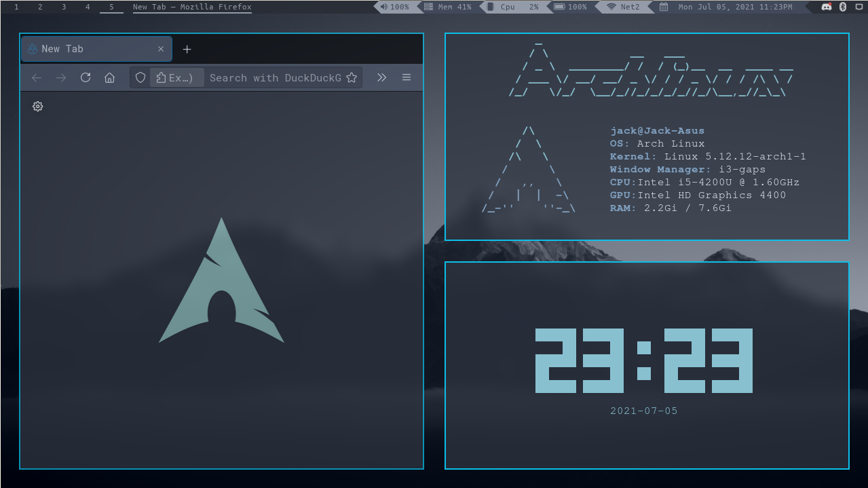Click the Search with DuckDuckGo address field
The height and width of the screenshot is (488, 868).
[275, 77]
